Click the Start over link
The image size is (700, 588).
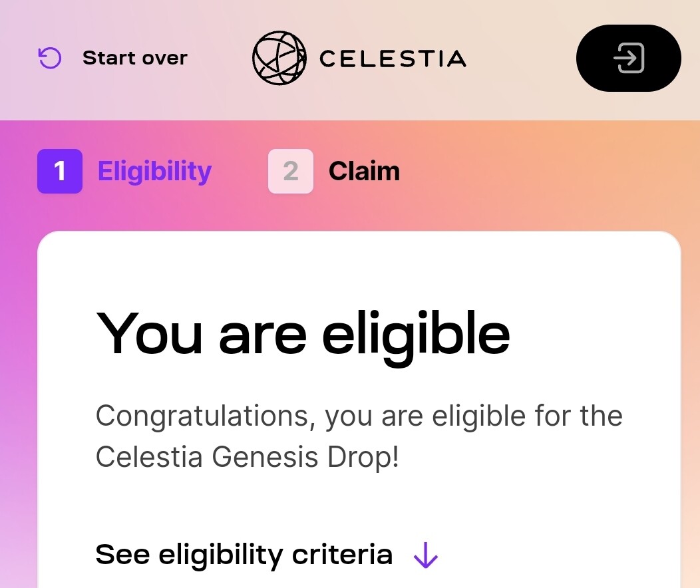pyautogui.click(x=134, y=58)
